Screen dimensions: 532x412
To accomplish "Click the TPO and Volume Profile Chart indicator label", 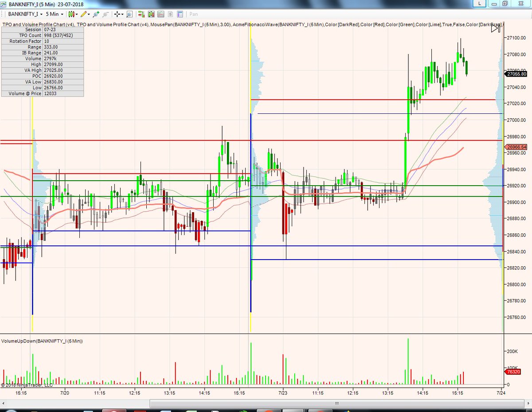I will point(38,24).
